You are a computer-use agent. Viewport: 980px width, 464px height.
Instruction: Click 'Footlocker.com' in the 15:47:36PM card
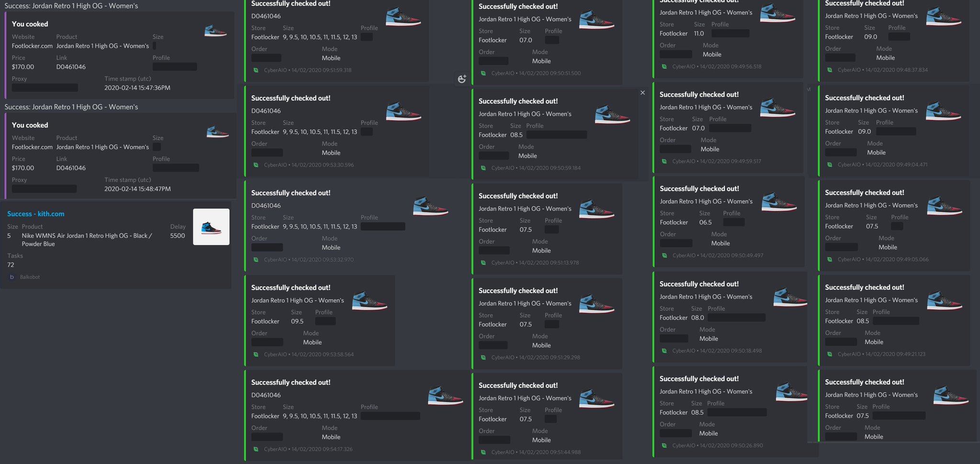point(32,46)
